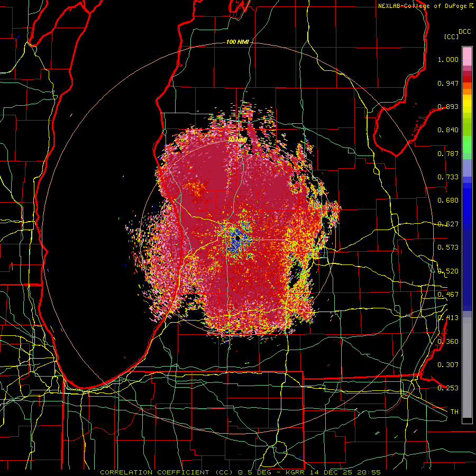476x476 pixels.
Task: Click the 0.573 legend value
Action: (448, 248)
